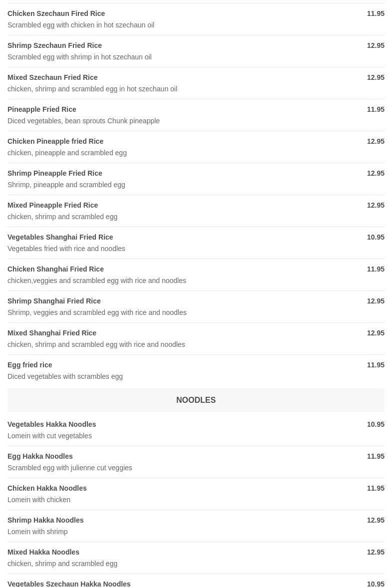Click Pineapple Fried Rice menu item
392x587 pixels.
point(42,109)
